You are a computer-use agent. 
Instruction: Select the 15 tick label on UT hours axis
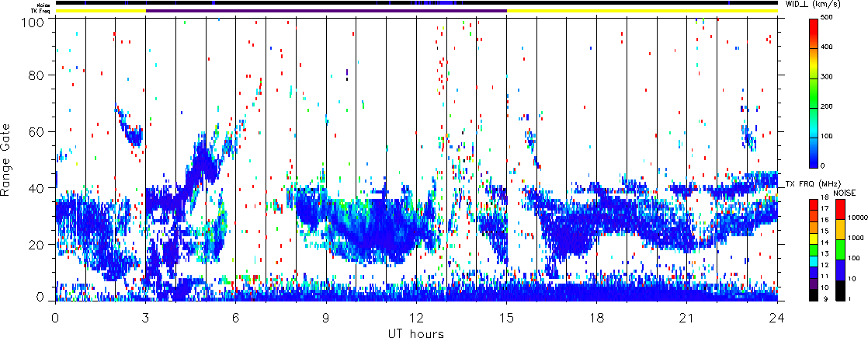506,318
